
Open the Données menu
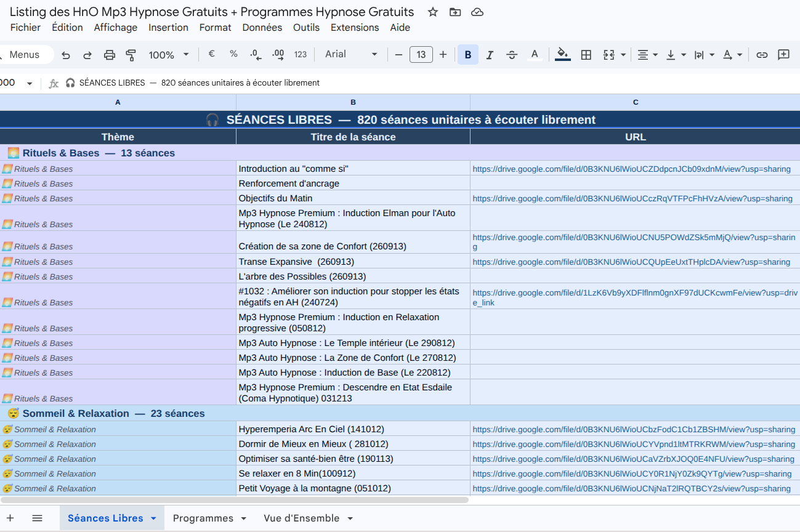262,28
